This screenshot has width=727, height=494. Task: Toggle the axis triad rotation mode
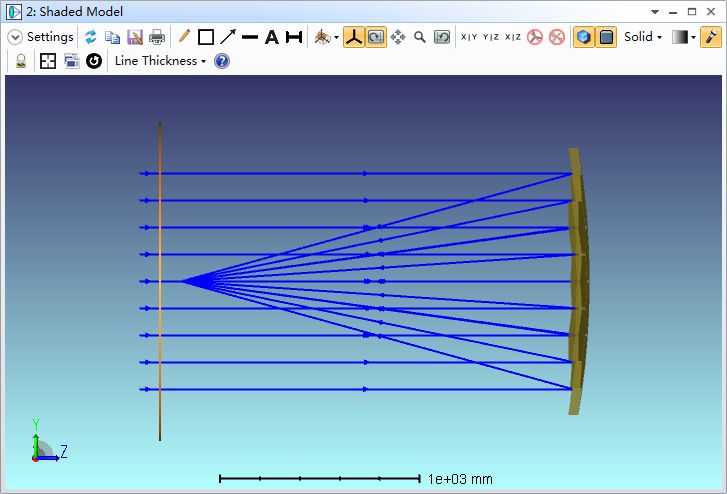click(x=353, y=37)
